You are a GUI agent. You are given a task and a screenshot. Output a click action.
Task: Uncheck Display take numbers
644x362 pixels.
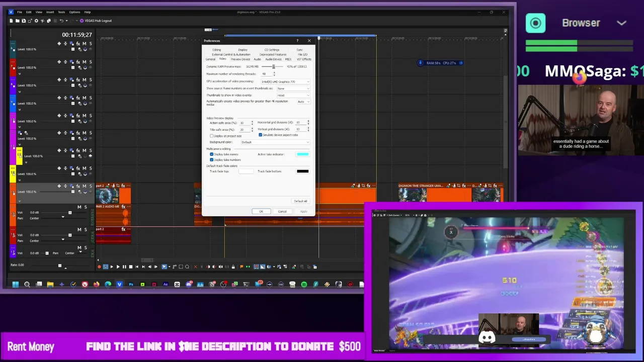click(212, 160)
